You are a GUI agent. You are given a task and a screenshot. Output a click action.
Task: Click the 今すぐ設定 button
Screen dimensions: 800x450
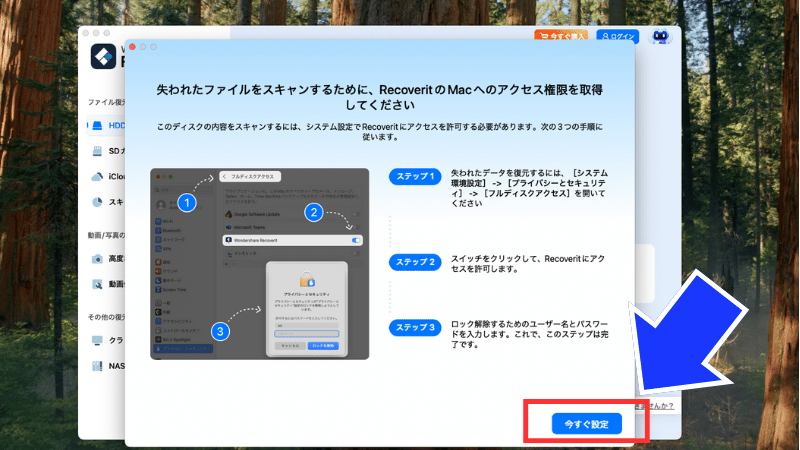click(x=587, y=424)
